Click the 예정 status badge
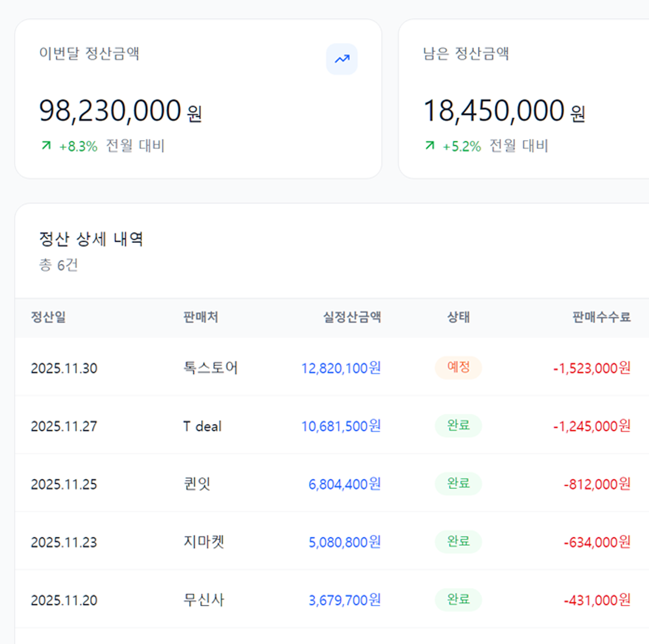The image size is (649, 644). click(x=458, y=367)
